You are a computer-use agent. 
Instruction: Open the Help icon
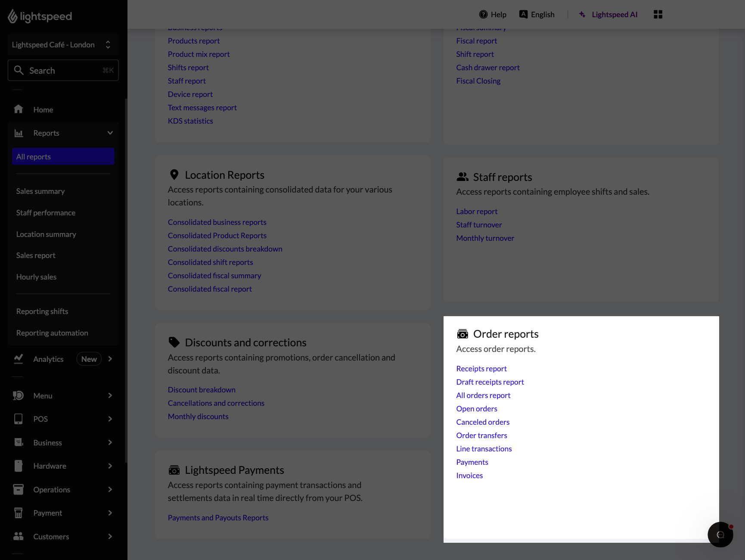pos(483,14)
